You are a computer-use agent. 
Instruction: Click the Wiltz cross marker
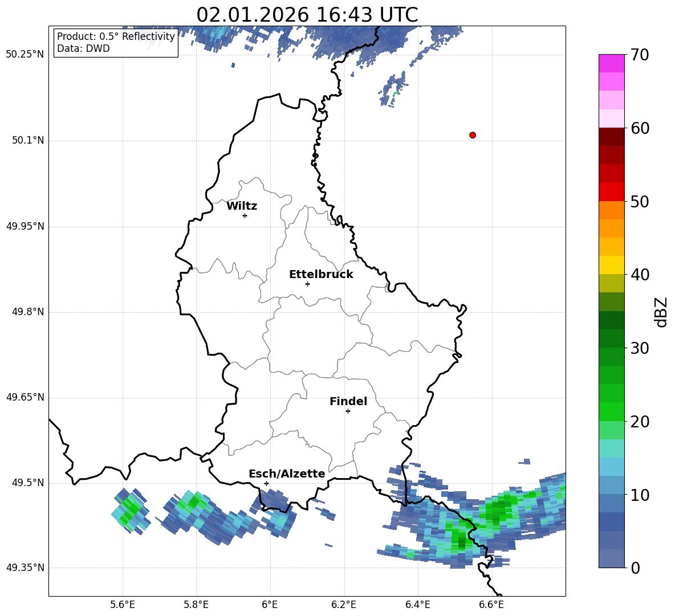click(245, 215)
